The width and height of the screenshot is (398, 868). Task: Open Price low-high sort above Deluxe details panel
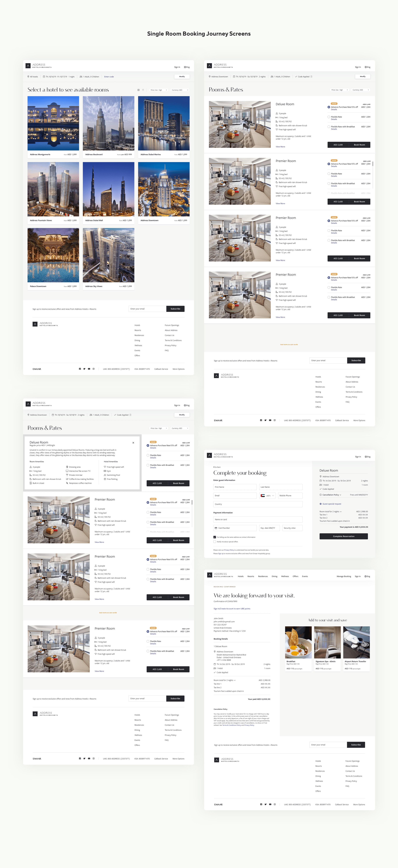[x=159, y=428]
